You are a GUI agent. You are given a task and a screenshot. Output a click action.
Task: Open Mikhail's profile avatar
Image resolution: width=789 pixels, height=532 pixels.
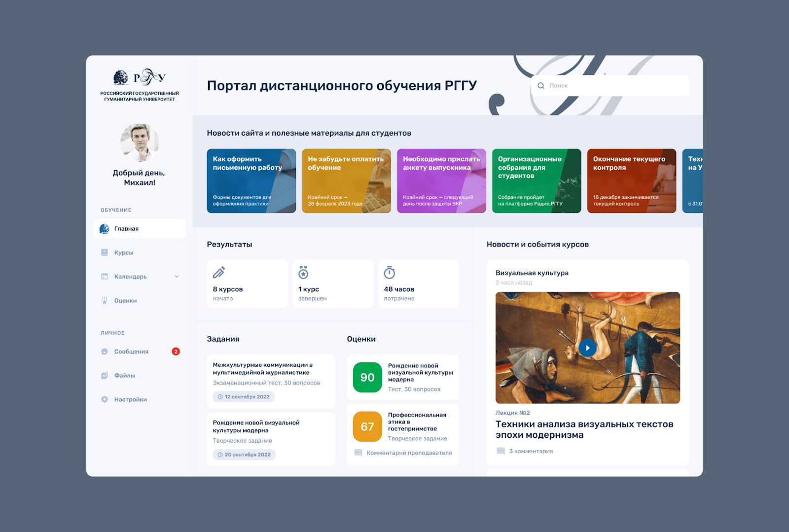[140, 142]
